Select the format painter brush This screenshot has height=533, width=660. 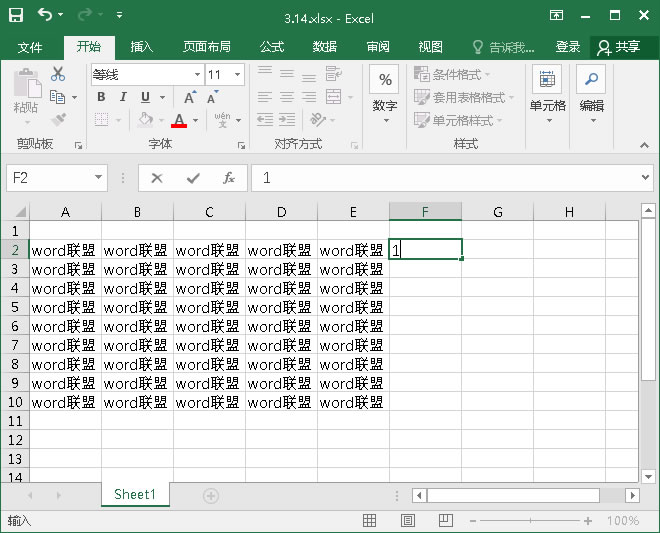coord(58,120)
